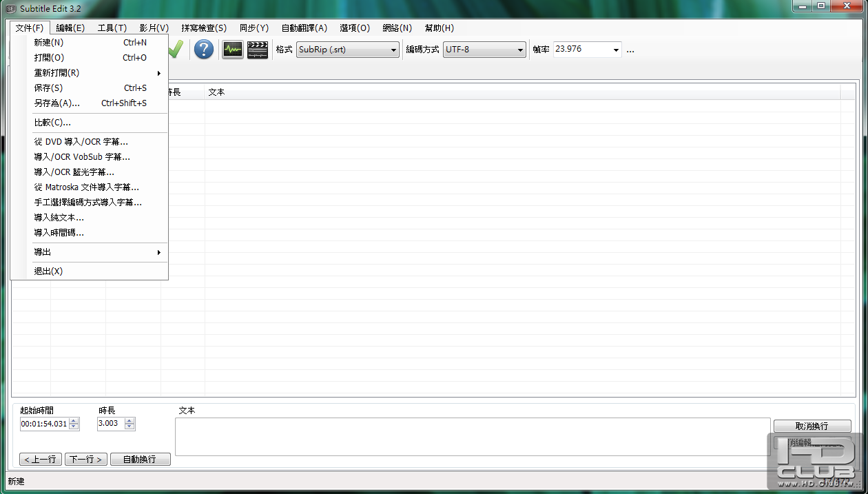Image resolution: width=868 pixels, height=494 pixels.
Task: Select 手工選擇編碼方式導入字幕...
Action: pos(90,203)
